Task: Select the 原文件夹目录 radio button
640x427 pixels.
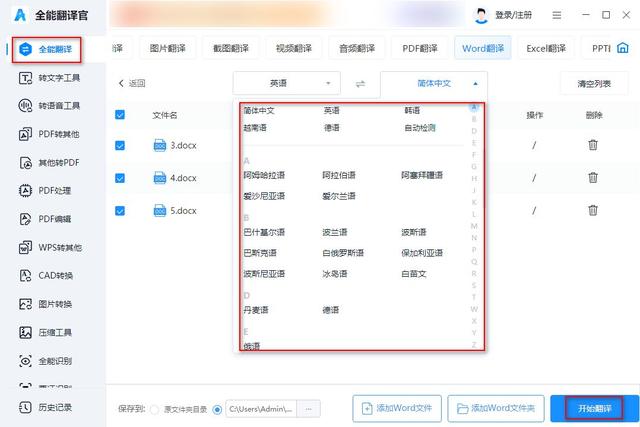Action: click(x=154, y=409)
